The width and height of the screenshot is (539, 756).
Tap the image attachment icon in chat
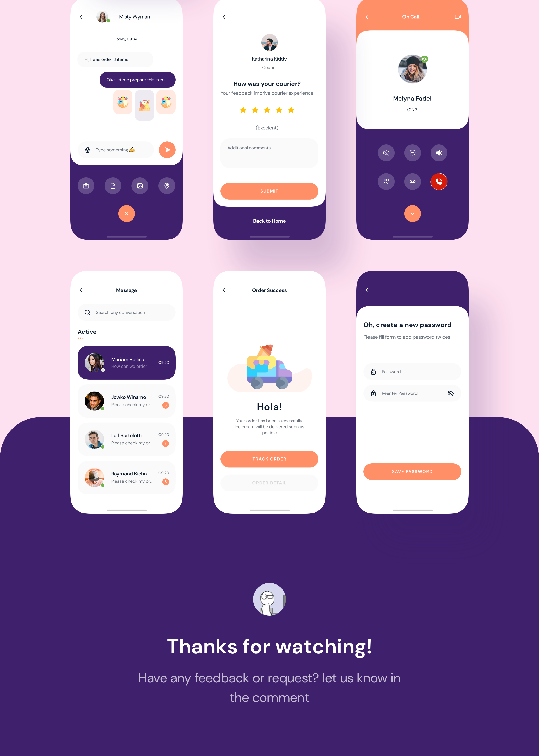click(x=140, y=186)
